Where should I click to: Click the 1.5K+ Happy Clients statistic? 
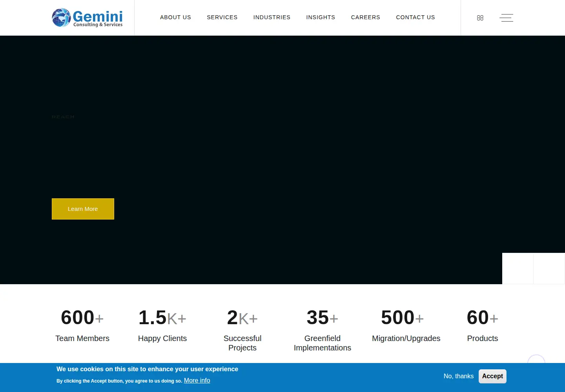point(162,325)
